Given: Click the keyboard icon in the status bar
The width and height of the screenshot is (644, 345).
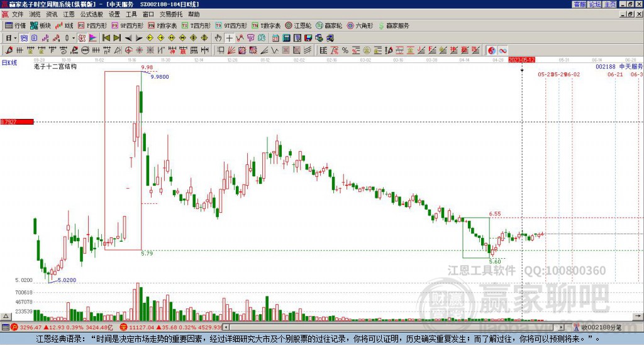Looking at the screenshot, I should pyautogui.click(x=5, y=327).
